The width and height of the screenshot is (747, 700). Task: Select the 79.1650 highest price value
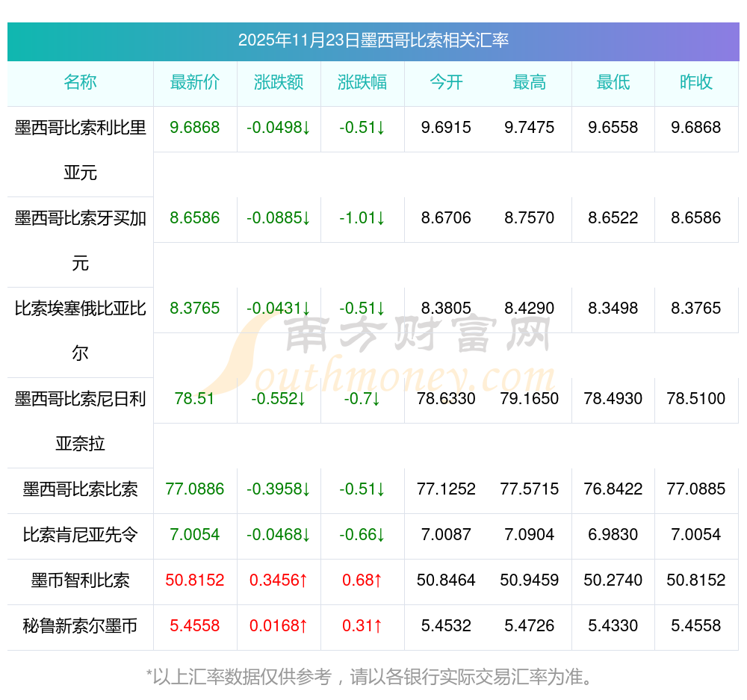530,399
